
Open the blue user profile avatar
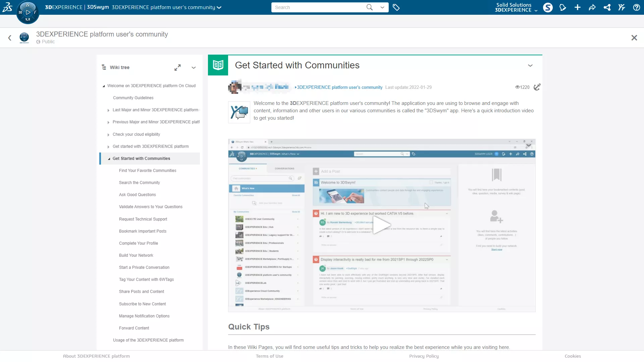(548, 7)
